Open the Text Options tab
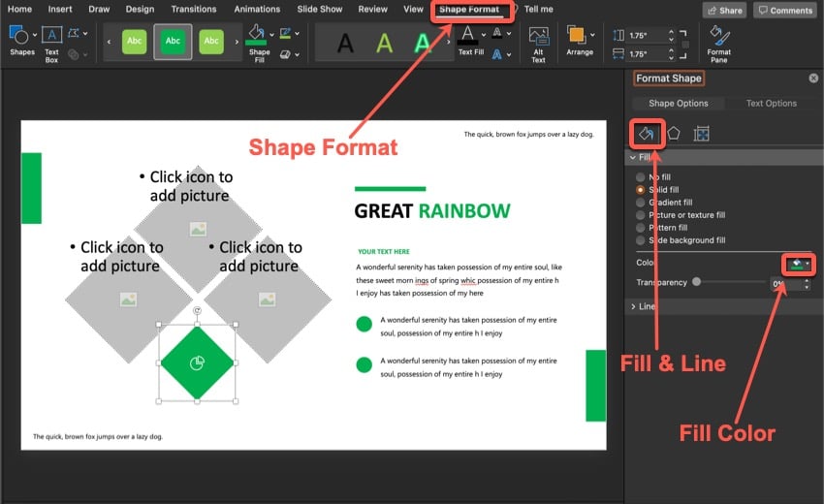Viewport: 824px width, 504px height. tap(771, 104)
